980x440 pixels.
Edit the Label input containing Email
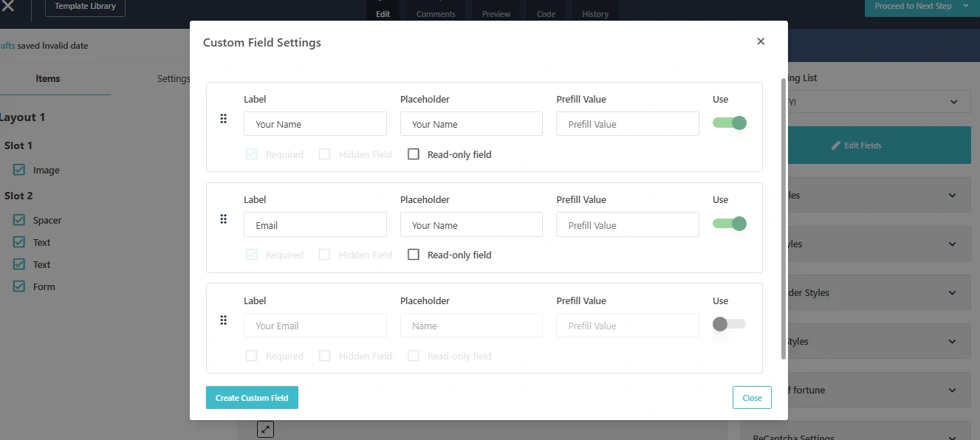315,225
